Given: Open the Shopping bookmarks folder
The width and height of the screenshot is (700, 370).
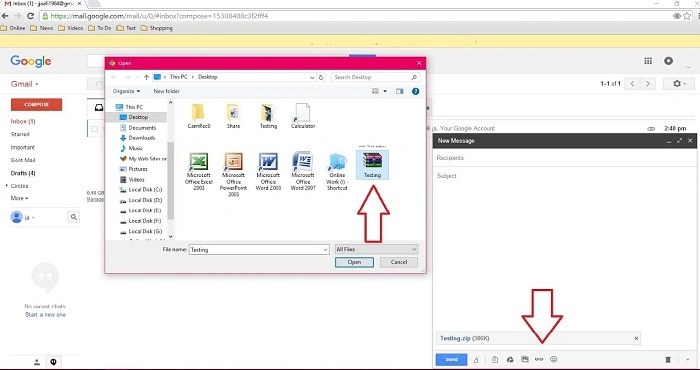Looking at the screenshot, I should point(156,28).
